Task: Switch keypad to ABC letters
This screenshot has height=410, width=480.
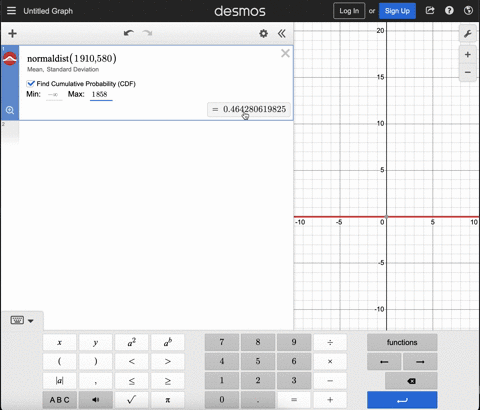Action: tap(60, 400)
